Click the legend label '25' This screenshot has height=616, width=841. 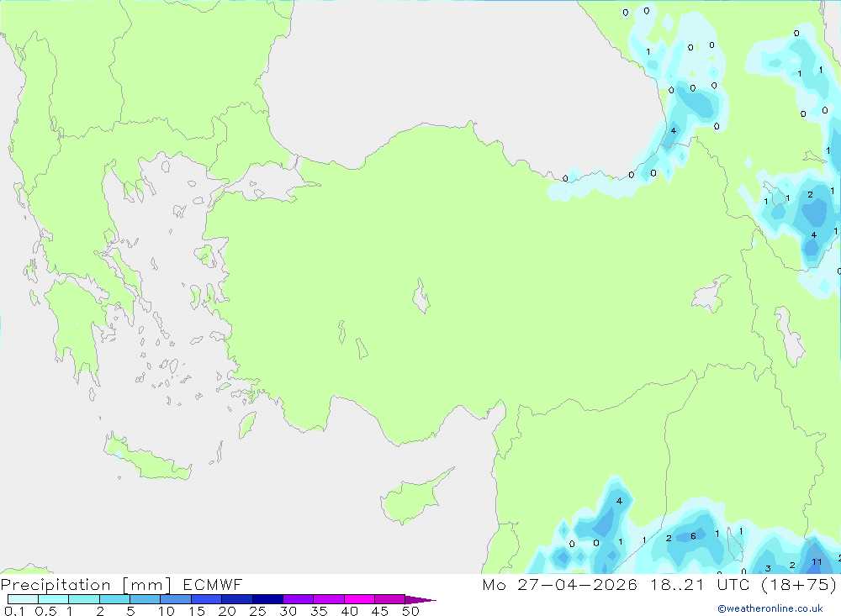(x=257, y=611)
